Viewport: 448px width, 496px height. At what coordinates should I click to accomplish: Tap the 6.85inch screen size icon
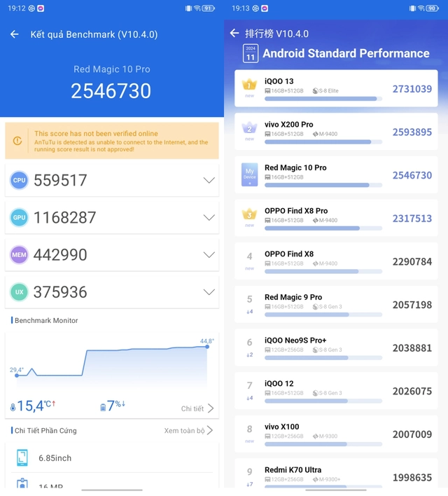[22, 457]
